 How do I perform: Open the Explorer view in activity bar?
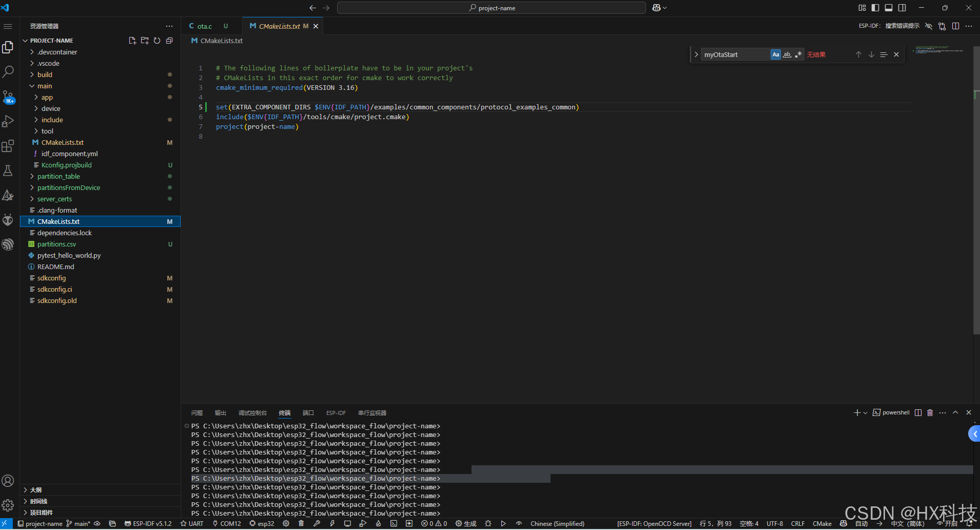(8, 47)
